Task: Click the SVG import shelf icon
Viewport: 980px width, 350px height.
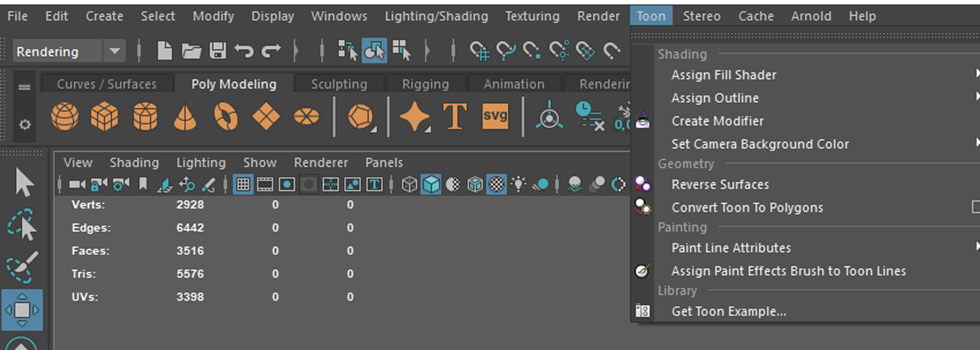Action: (495, 116)
